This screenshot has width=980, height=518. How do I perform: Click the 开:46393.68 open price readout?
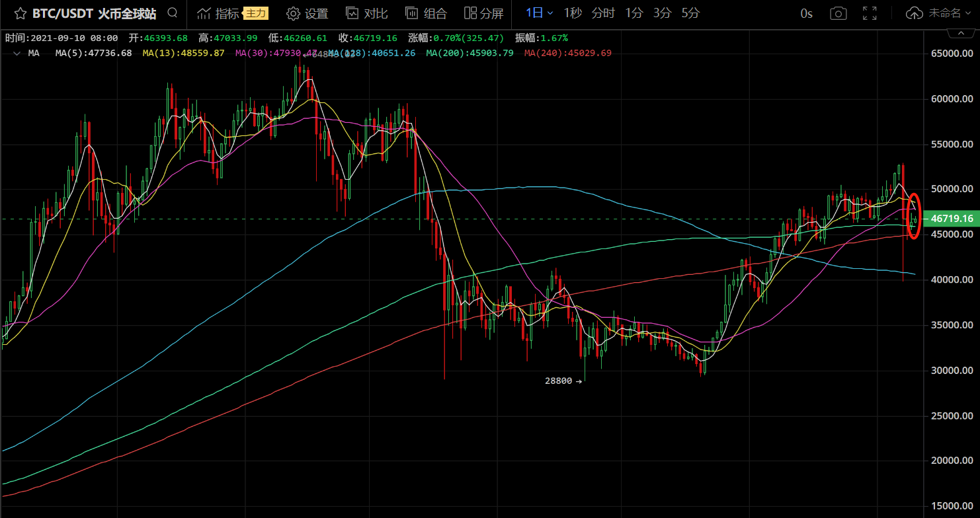point(158,38)
